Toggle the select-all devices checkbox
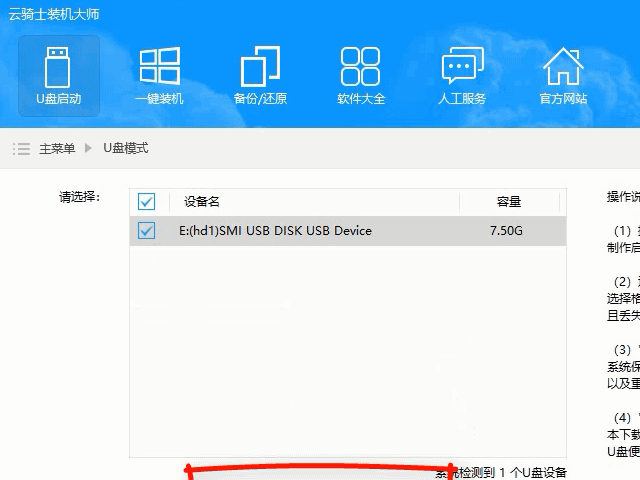The image size is (640, 480). click(x=146, y=201)
